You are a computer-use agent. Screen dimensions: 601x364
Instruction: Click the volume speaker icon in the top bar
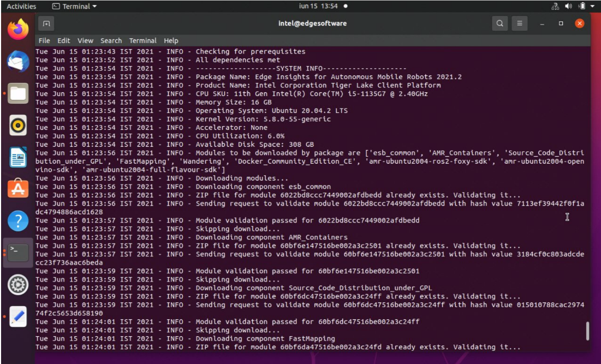568,6
